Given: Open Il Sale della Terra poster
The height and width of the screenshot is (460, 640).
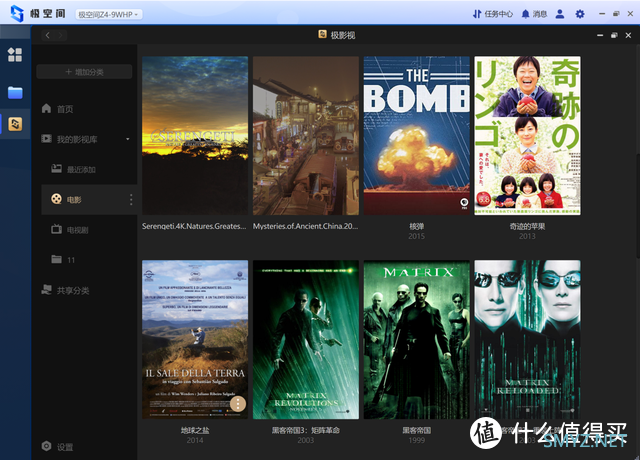Looking at the screenshot, I should pyautogui.click(x=195, y=339).
